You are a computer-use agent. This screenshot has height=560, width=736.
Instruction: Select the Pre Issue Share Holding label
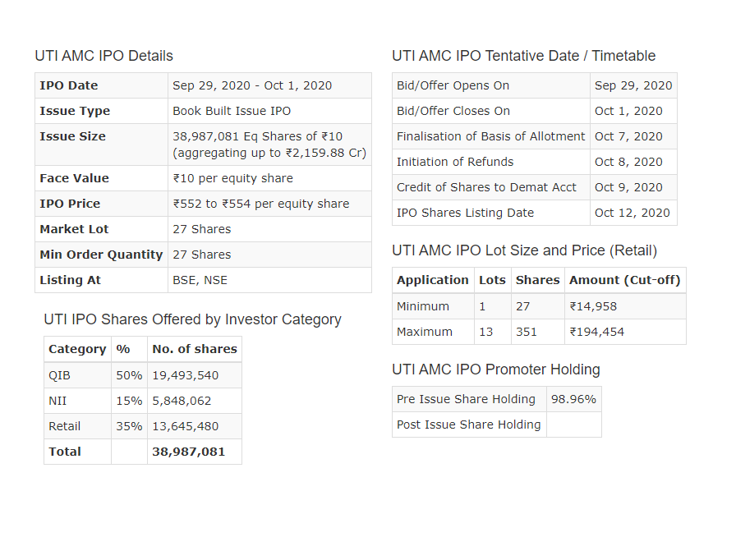[x=466, y=399]
